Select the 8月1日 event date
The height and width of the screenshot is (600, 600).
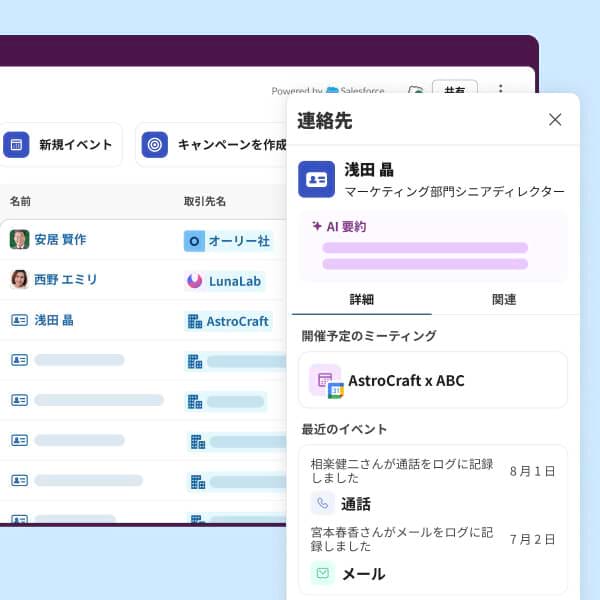pyautogui.click(x=532, y=471)
